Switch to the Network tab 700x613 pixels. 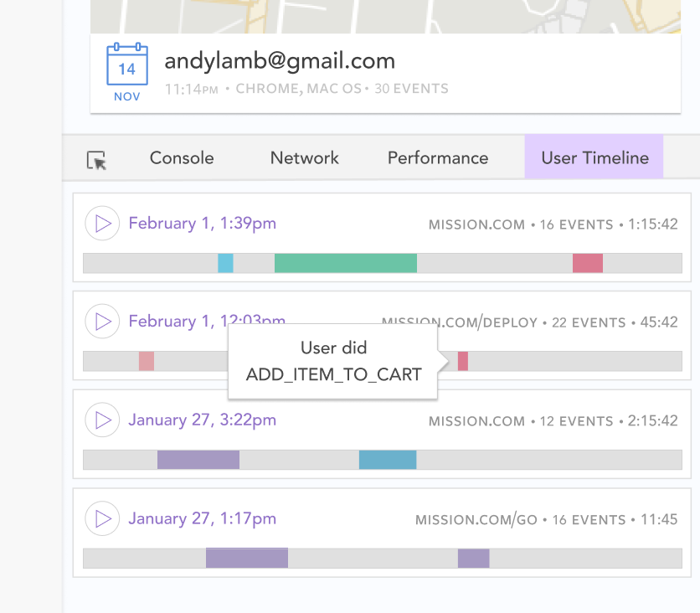(x=305, y=157)
